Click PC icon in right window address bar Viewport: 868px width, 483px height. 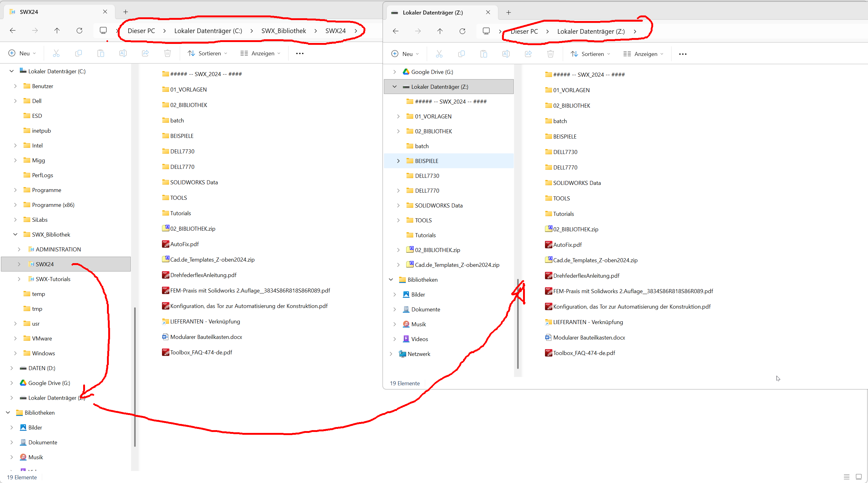(486, 31)
